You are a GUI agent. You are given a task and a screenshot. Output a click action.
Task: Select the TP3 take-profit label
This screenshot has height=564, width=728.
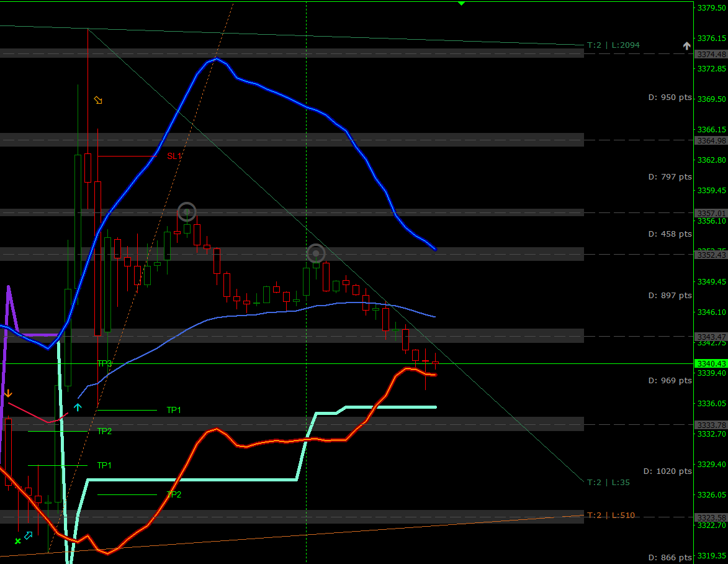pos(104,363)
